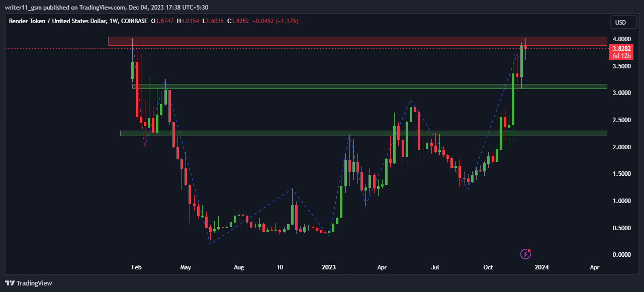Click the Aug date axis label
This screenshot has width=644, height=292.
click(239, 267)
